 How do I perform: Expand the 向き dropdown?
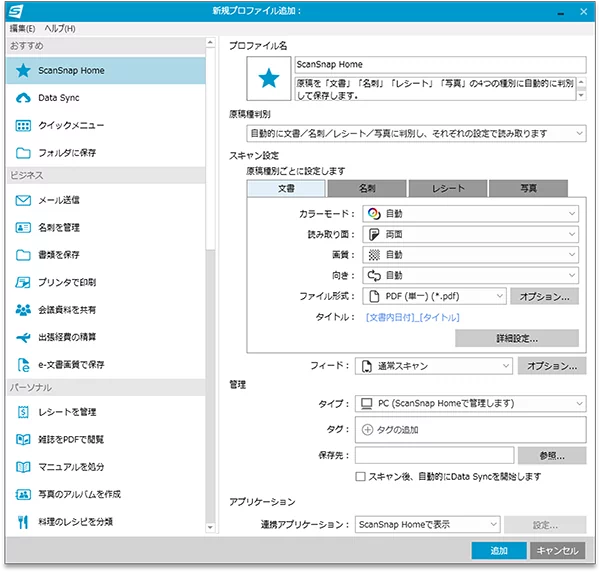(470, 275)
